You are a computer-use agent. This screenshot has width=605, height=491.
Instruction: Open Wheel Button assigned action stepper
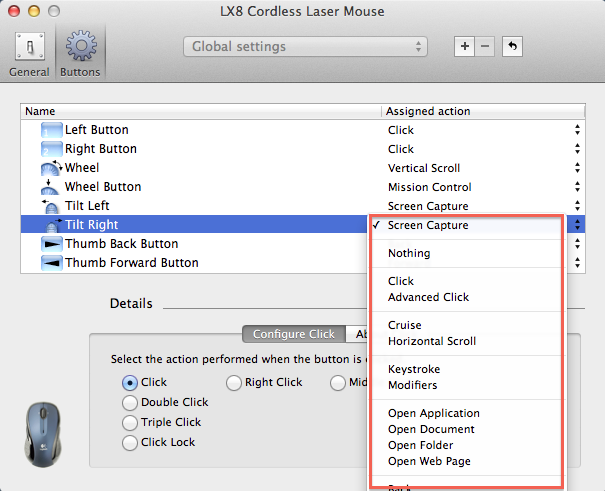point(577,186)
